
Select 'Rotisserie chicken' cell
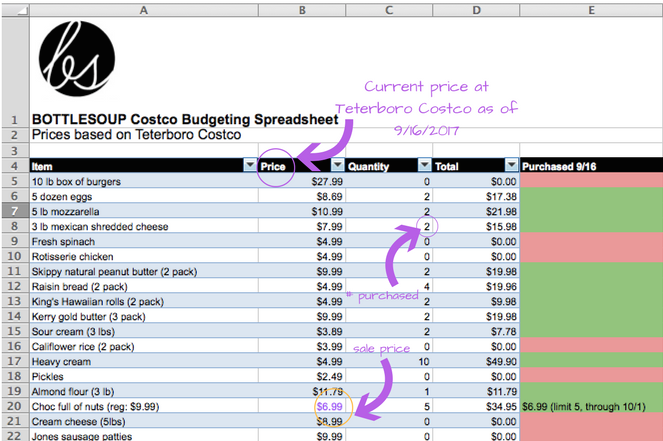point(144,256)
